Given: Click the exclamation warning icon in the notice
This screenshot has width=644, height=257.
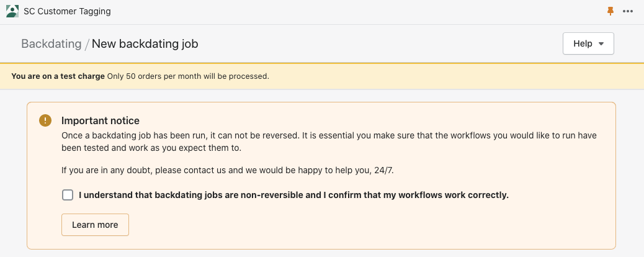Looking at the screenshot, I should pyautogui.click(x=45, y=120).
